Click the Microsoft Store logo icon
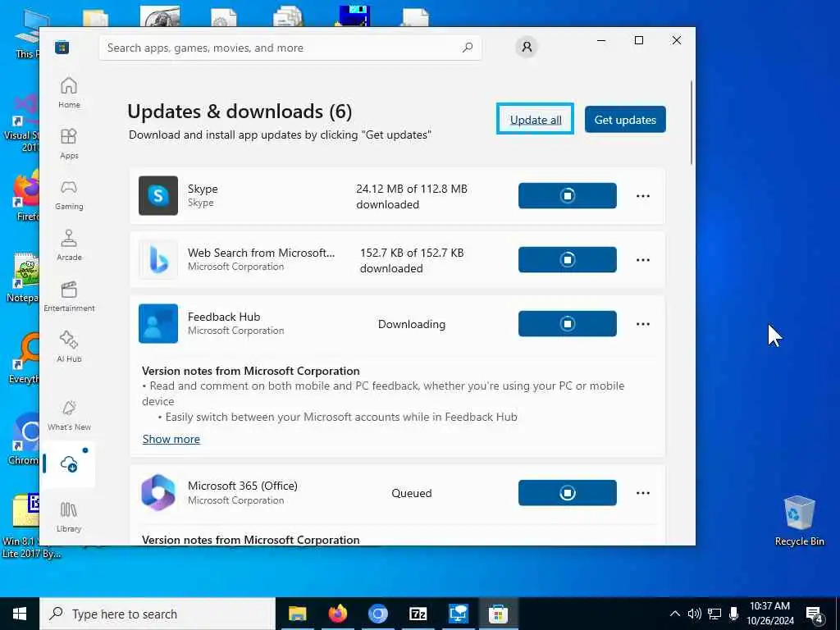Image resolution: width=840 pixels, height=630 pixels. point(62,47)
